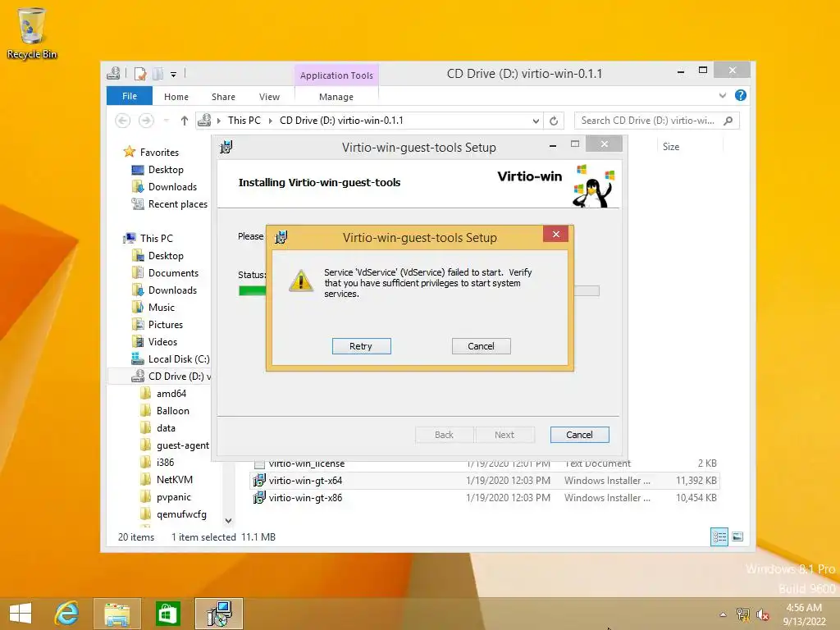This screenshot has height=630, width=840.
Task: Launch Internet Explorer from taskbar
Action: [66, 614]
